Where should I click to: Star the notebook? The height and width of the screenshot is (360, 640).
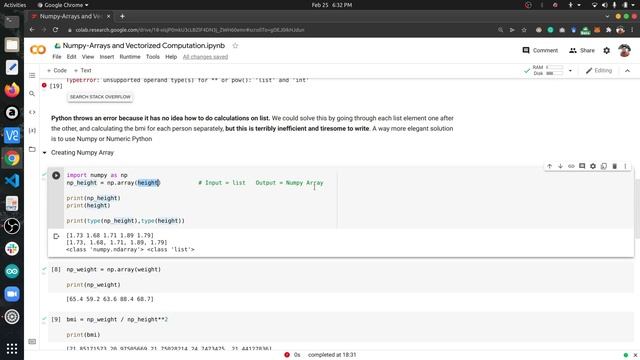[x=235, y=45]
